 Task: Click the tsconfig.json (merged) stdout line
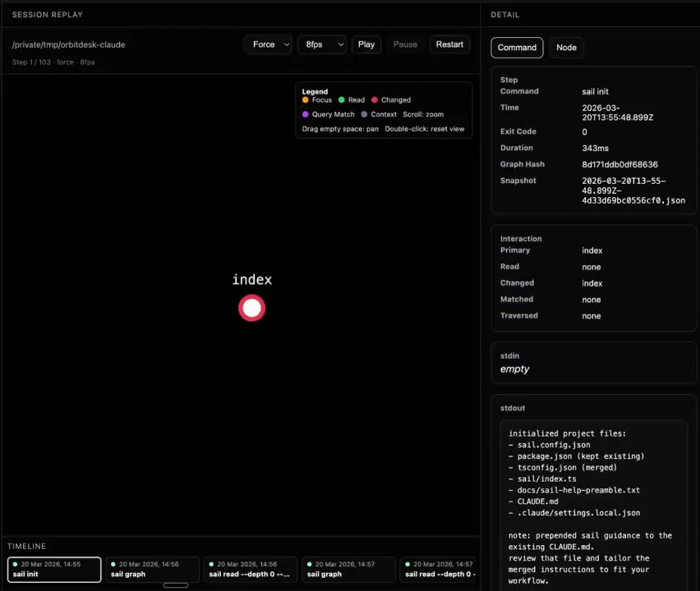click(x=563, y=467)
